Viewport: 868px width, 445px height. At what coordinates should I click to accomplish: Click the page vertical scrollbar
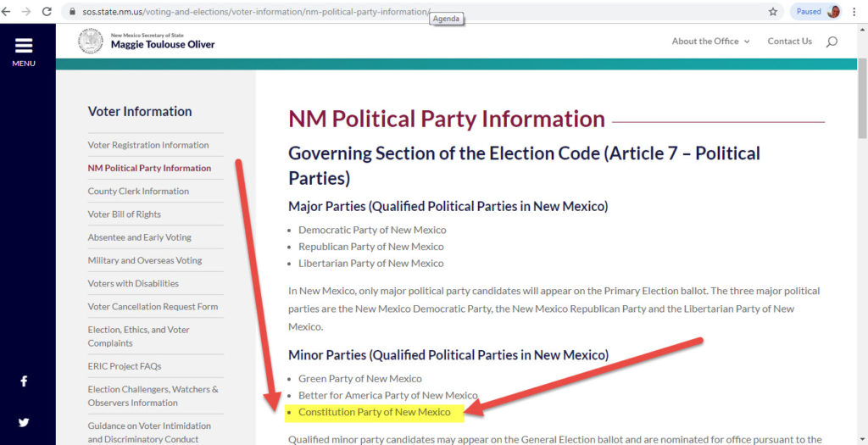pyautogui.click(x=862, y=98)
